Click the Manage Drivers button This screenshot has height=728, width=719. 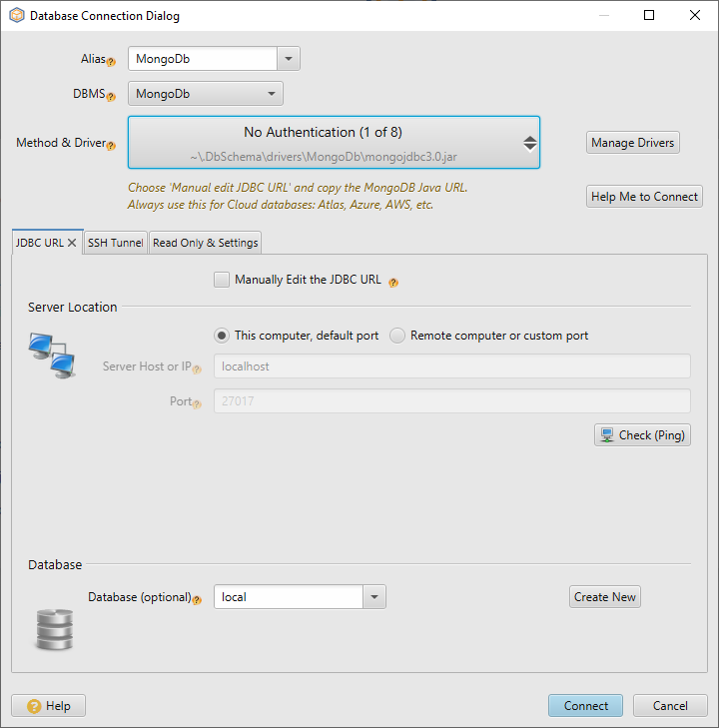pyautogui.click(x=633, y=143)
